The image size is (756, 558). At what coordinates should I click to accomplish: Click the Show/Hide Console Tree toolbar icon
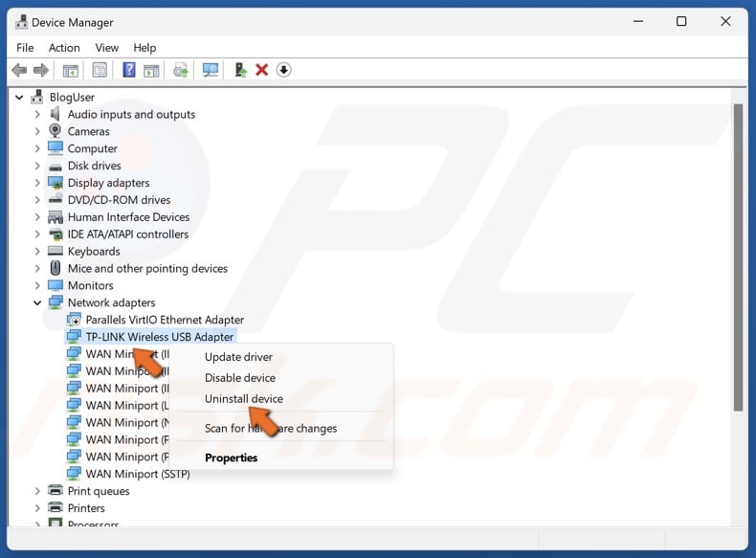pos(71,71)
